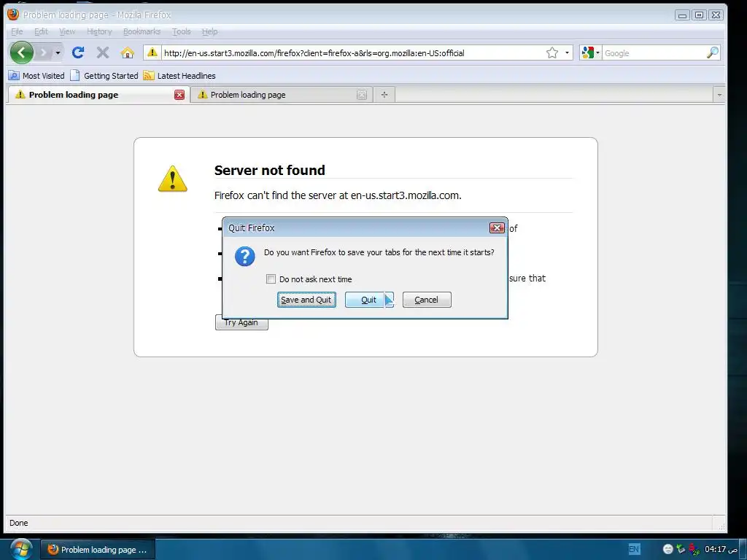Click the Forward navigation arrow
The width and height of the screenshot is (747, 560).
[x=43, y=52]
